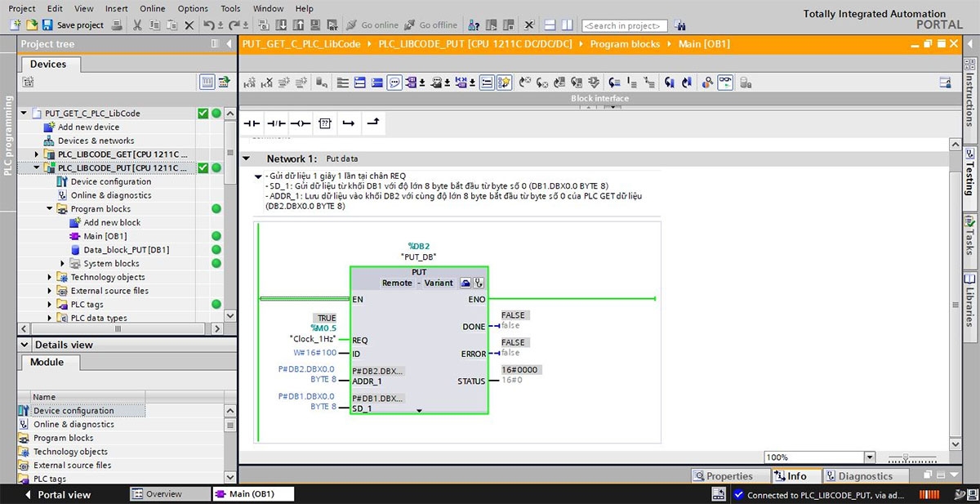980x504 pixels.
Task: Click the Go online button
Action: tap(372, 25)
